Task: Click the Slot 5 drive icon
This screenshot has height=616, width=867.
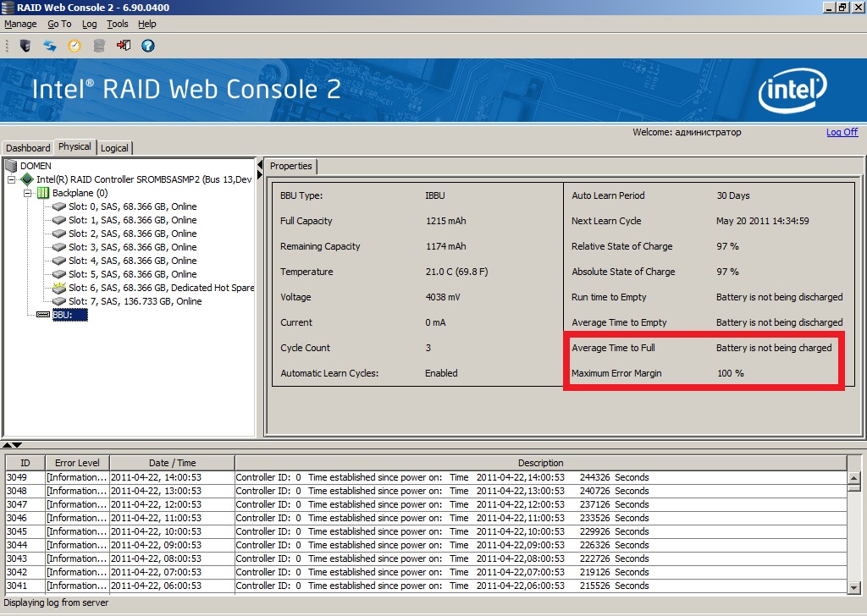Action: point(59,274)
